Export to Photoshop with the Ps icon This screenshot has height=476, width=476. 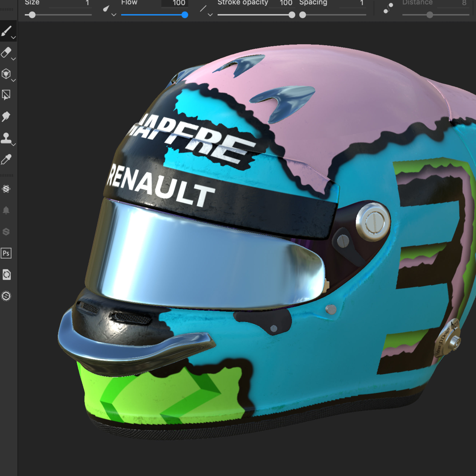coord(6,253)
